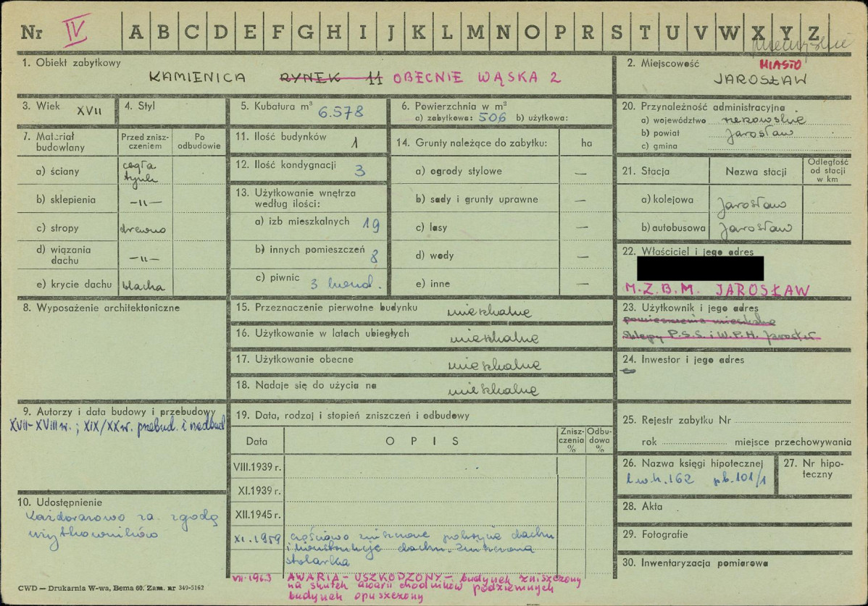Select the XII.1945 r. date row
The image size is (868, 606).
393,515
